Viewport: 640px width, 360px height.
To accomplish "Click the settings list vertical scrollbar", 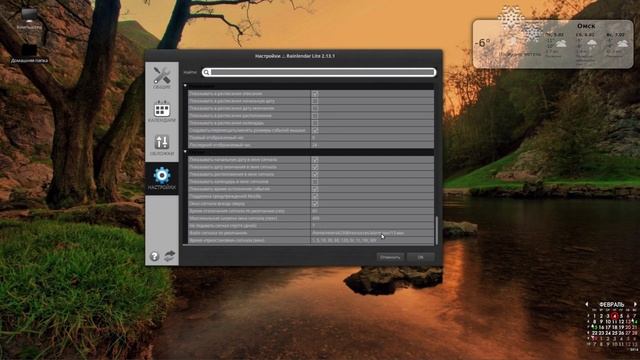I will point(437,230).
